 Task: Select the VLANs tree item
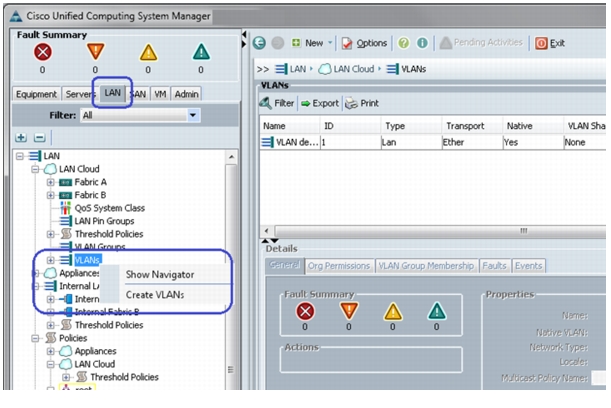point(88,260)
